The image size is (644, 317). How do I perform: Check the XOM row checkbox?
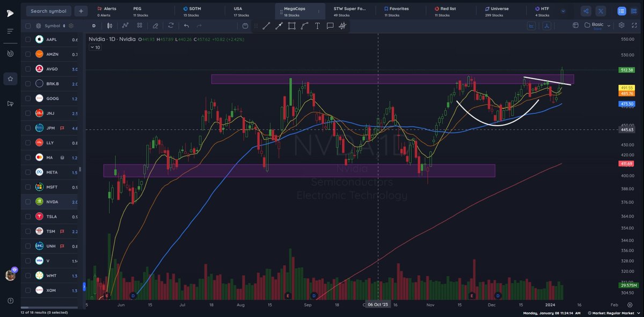pyautogui.click(x=28, y=290)
